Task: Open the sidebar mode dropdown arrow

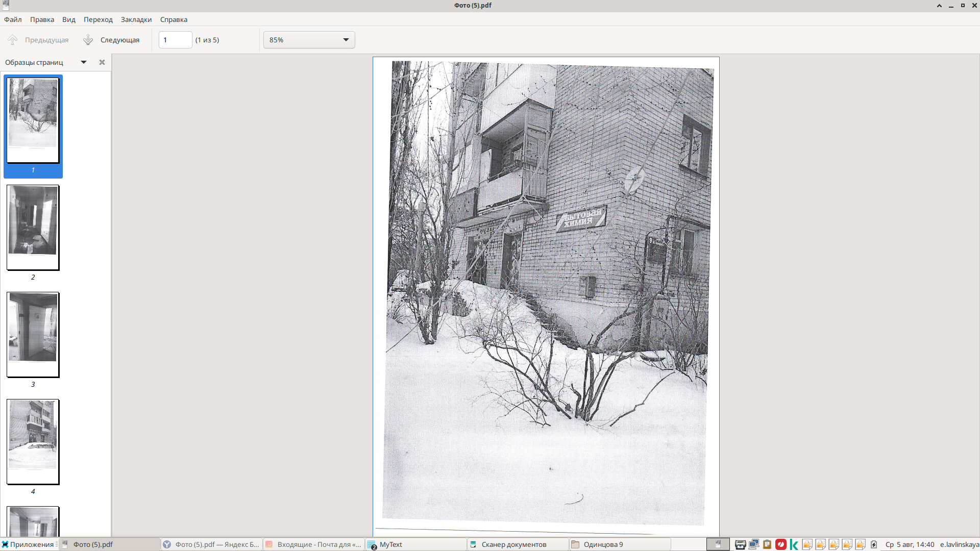Action: click(x=84, y=62)
